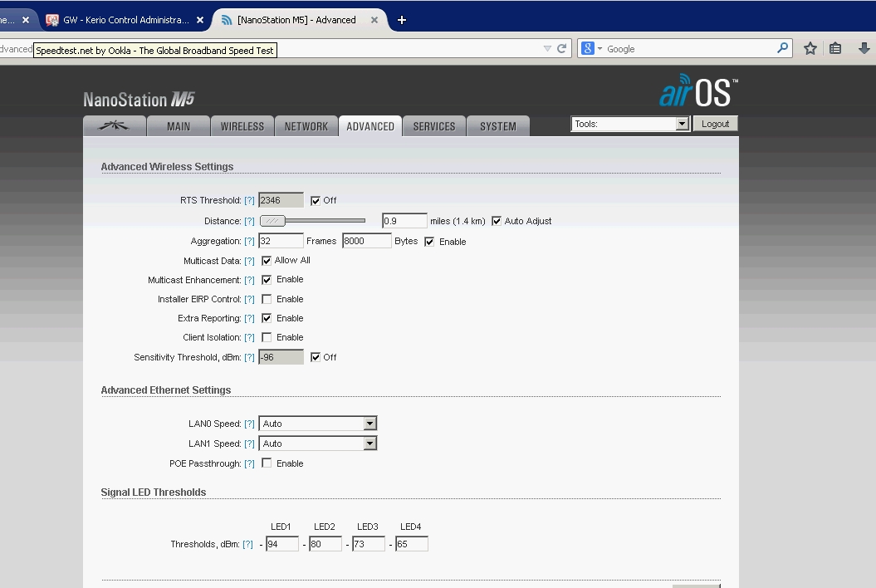The height and width of the screenshot is (588, 876).
Task: Open help for Sensitivity Threshold
Action: [x=249, y=358]
